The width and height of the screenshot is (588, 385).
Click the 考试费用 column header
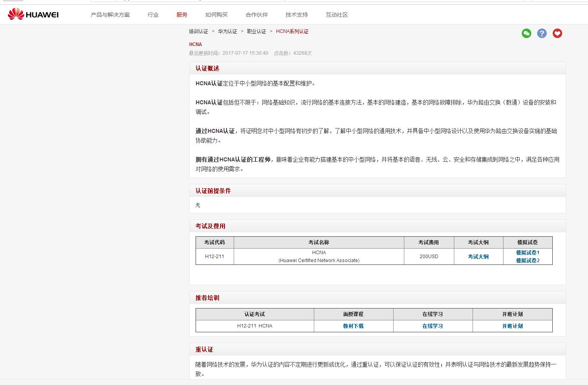(429, 242)
